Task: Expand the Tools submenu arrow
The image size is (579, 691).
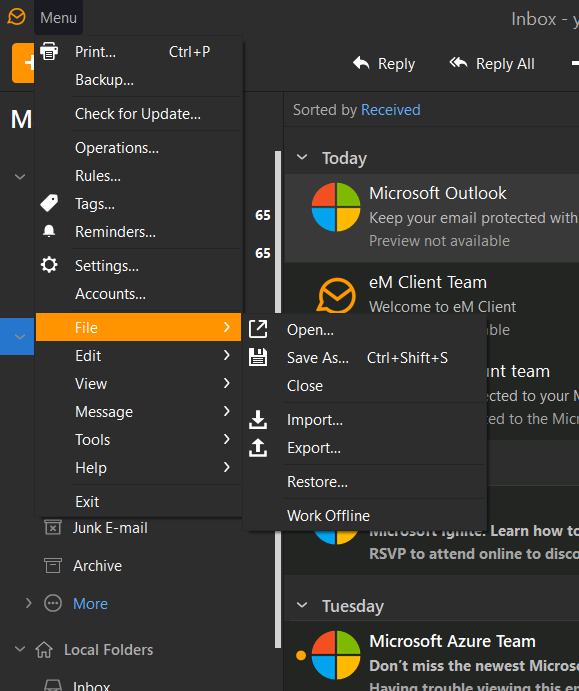Action: (226, 439)
